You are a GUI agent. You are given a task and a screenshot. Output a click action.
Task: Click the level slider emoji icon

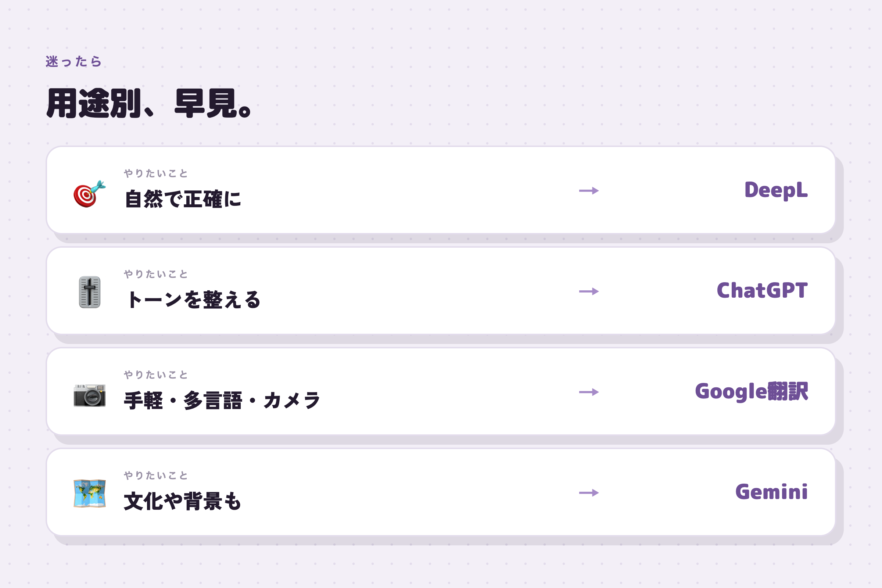point(90,292)
